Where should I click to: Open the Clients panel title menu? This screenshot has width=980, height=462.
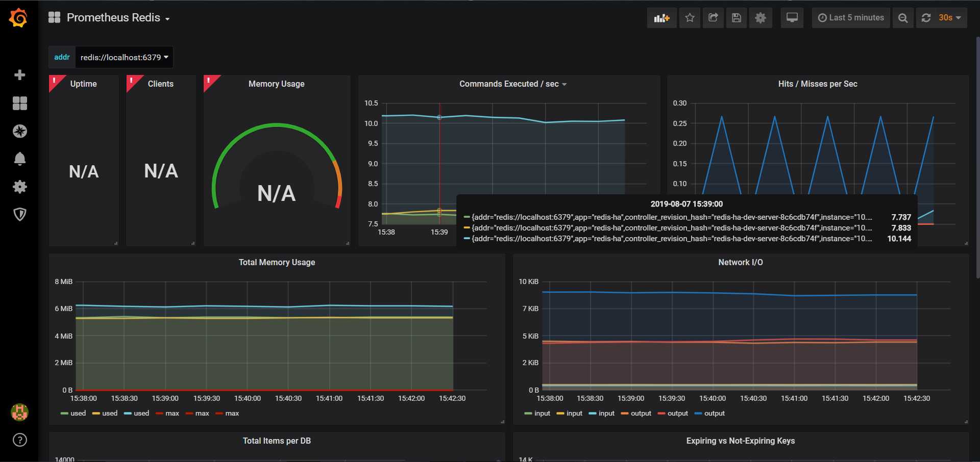pyautogui.click(x=161, y=84)
